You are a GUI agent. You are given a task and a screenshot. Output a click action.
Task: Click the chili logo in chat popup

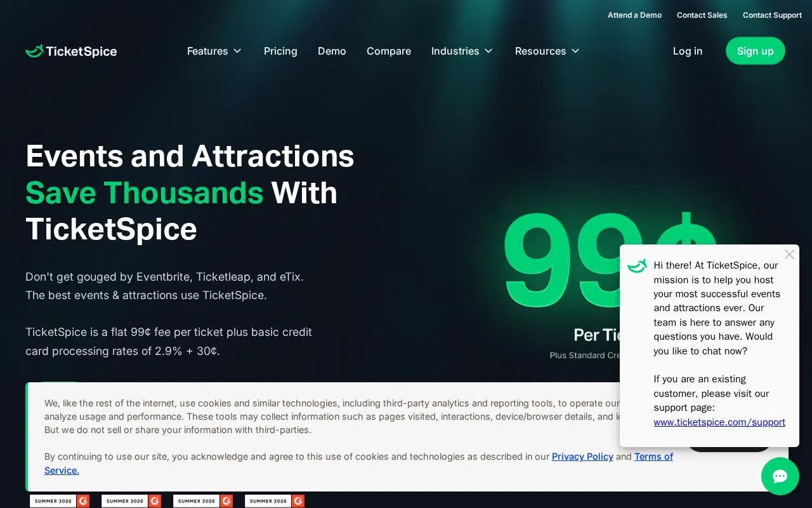(x=637, y=266)
